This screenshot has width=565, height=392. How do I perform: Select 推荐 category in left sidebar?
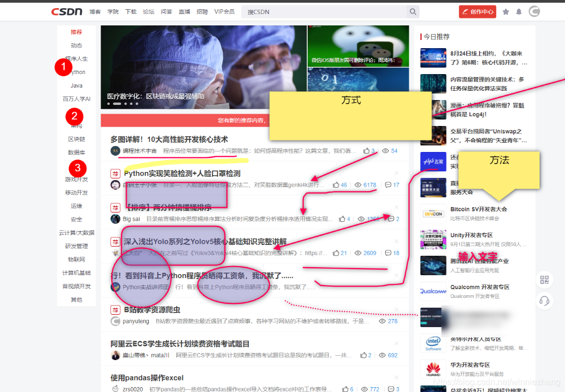pyautogui.click(x=76, y=32)
